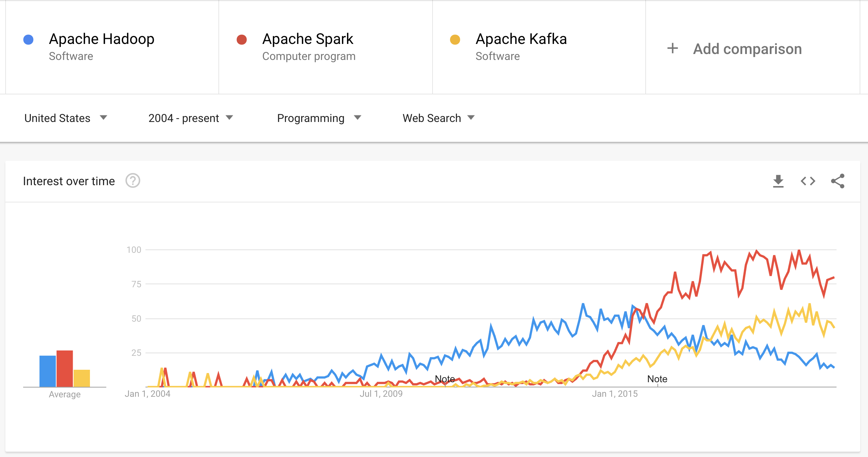Click the blue Average bar for Hadoop

[47, 371]
